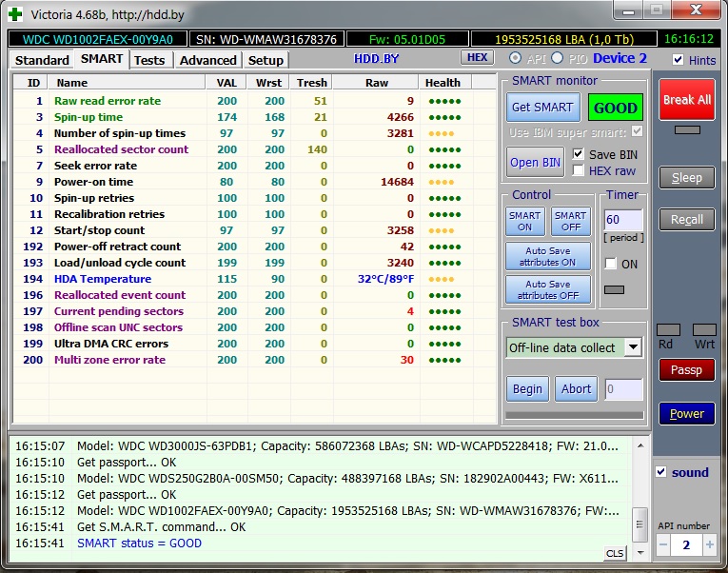
Task: Click the SMART test progress bar
Action: (x=575, y=415)
